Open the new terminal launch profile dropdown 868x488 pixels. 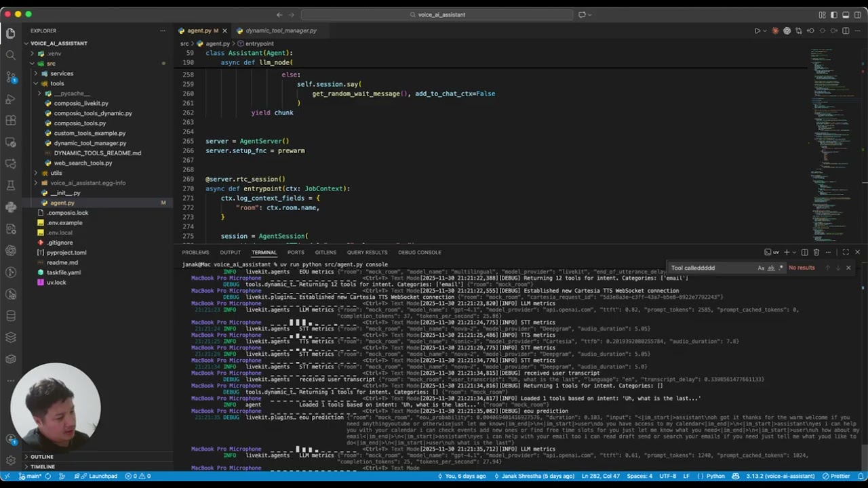795,252
